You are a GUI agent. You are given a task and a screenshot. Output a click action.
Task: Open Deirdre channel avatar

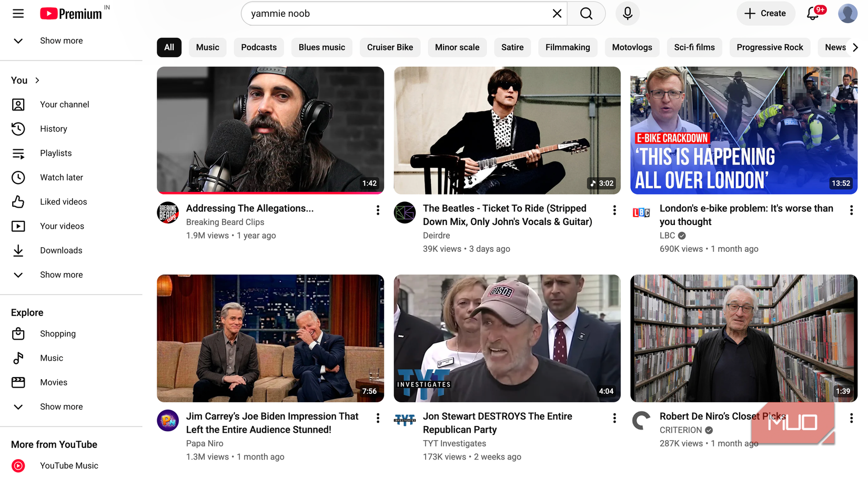pos(405,212)
